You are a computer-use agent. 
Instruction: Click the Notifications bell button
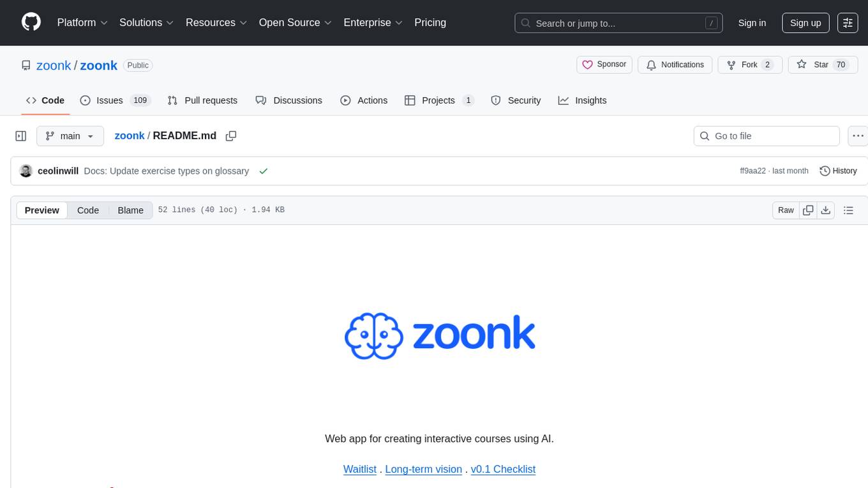tap(675, 65)
